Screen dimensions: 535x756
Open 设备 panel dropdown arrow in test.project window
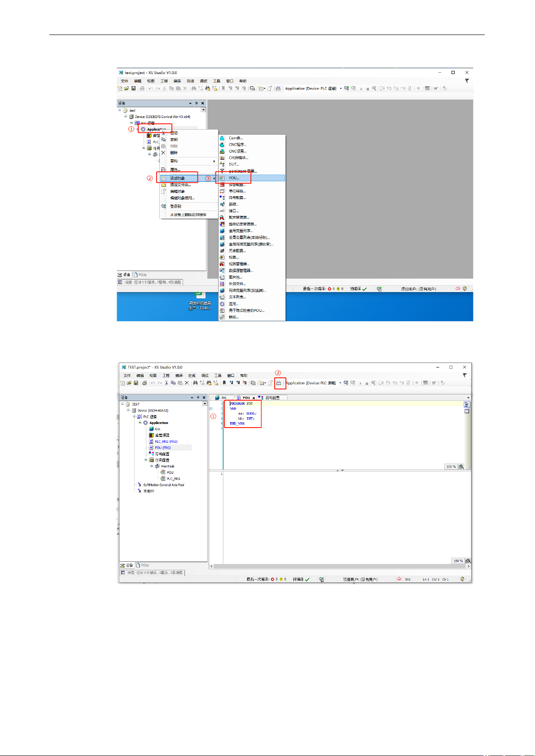coord(190,103)
